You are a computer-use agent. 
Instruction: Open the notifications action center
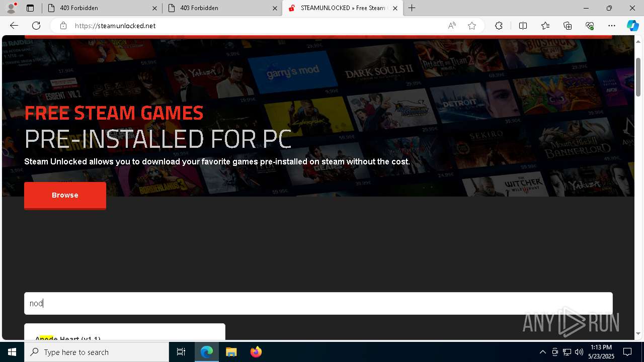tap(627, 352)
